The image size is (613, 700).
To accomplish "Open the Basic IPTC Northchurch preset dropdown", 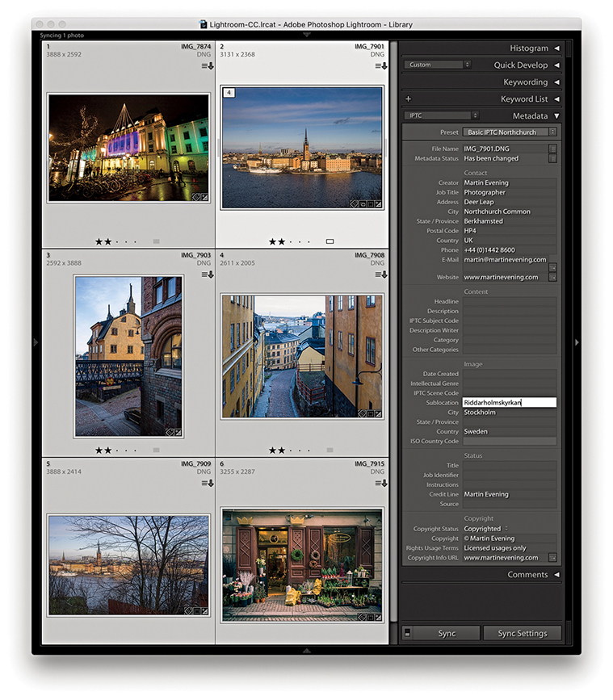I will [510, 132].
